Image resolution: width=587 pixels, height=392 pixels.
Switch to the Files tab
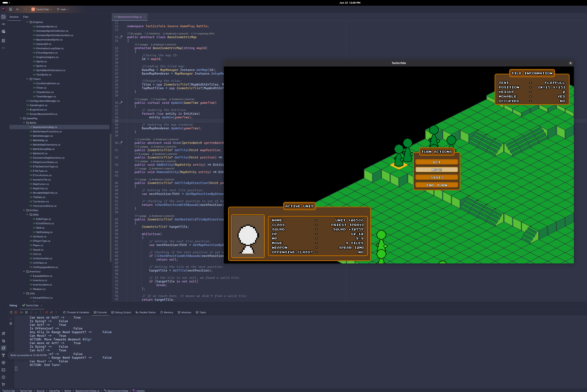click(26, 17)
